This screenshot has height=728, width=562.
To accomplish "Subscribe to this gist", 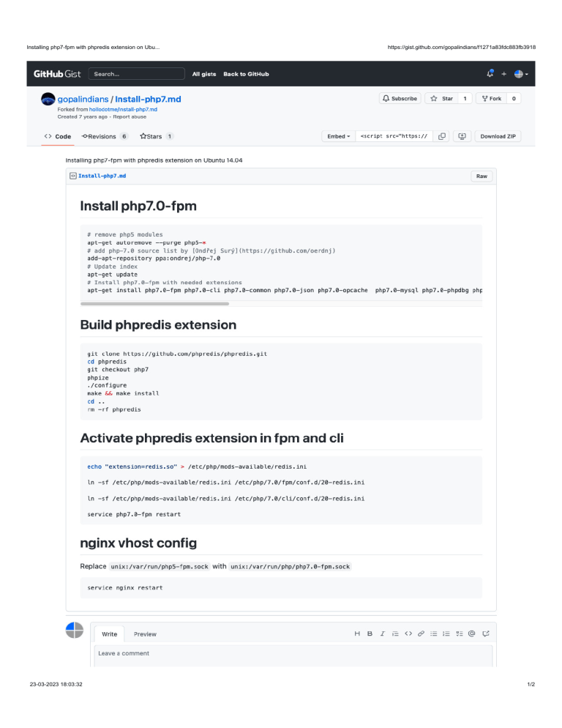I will (400, 97).
